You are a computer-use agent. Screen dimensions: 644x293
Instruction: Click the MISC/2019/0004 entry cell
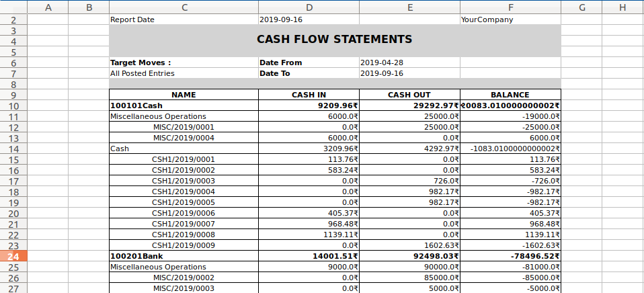coord(184,138)
